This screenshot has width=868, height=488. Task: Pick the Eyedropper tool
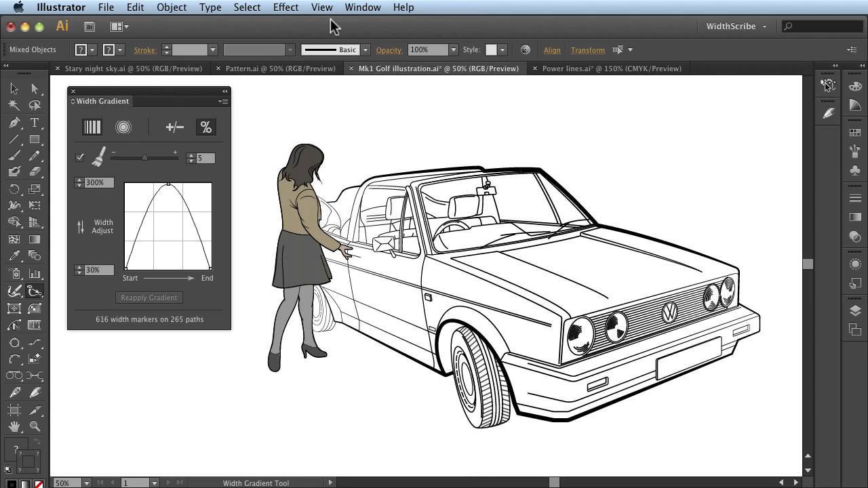point(14,256)
